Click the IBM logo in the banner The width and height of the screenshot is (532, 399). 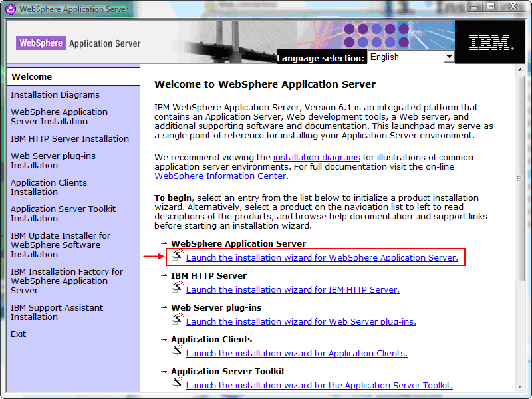[491, 43]
